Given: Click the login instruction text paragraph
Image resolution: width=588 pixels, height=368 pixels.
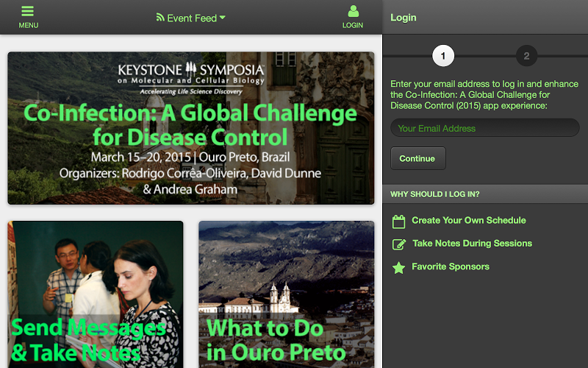Looking at the screenshot, I should (x=484, y=95).
